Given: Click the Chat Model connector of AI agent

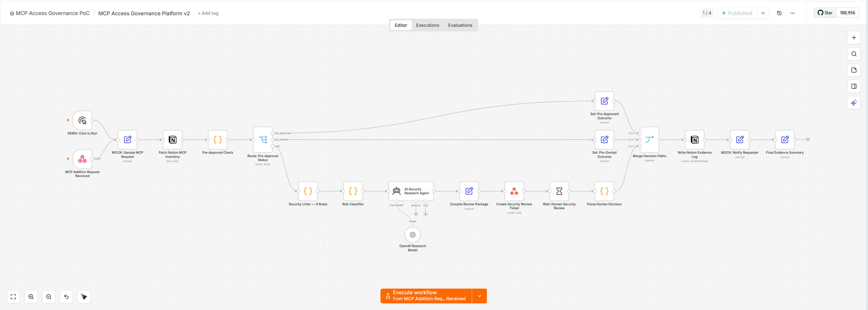Looking at the screenshot, I should (x=397, y=201).
